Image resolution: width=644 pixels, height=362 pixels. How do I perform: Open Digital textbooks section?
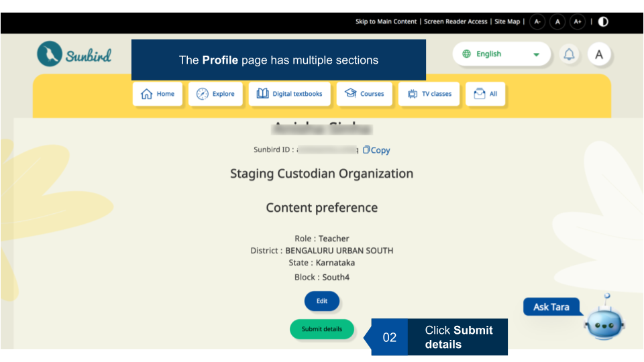(290, 94)
